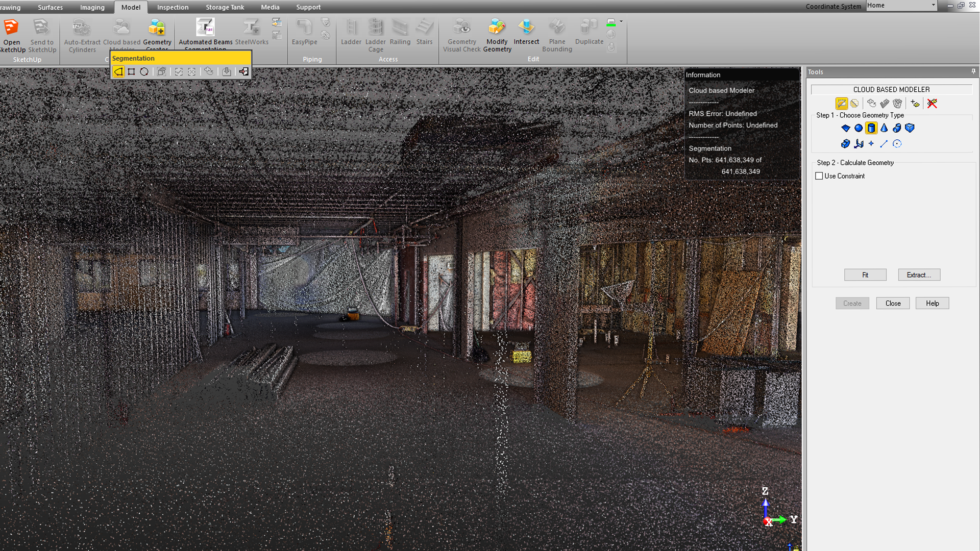Exit segmentation with the door-arrow icon

tap(244, 72)
